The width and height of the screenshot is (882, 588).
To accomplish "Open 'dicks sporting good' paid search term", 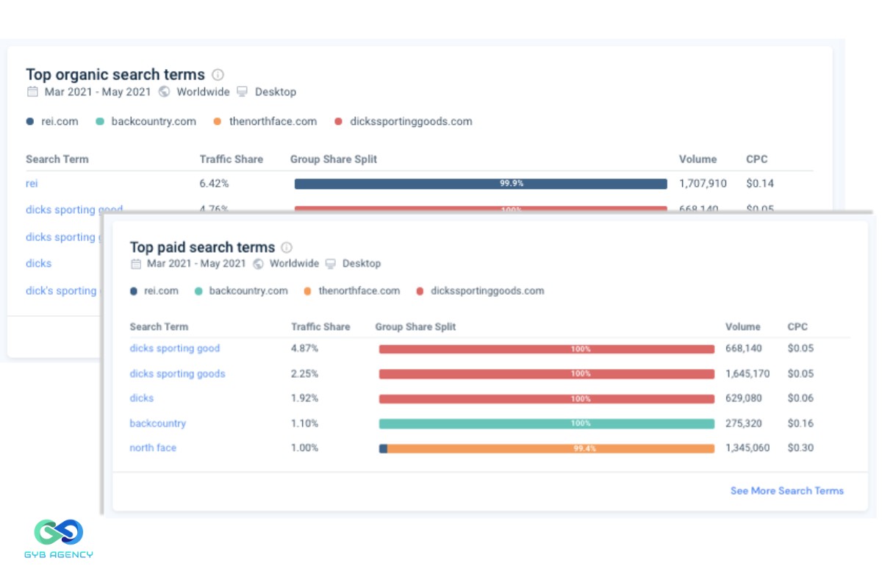I will (x=175, y=348).
